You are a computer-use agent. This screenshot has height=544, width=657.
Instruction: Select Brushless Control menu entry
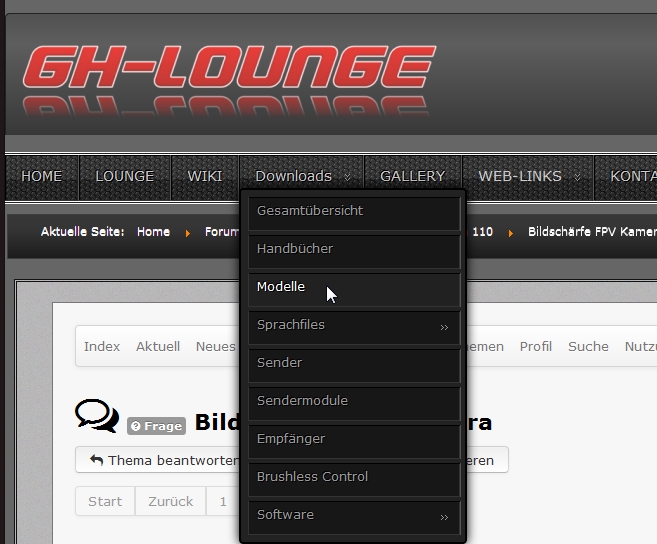click(312, 477)
